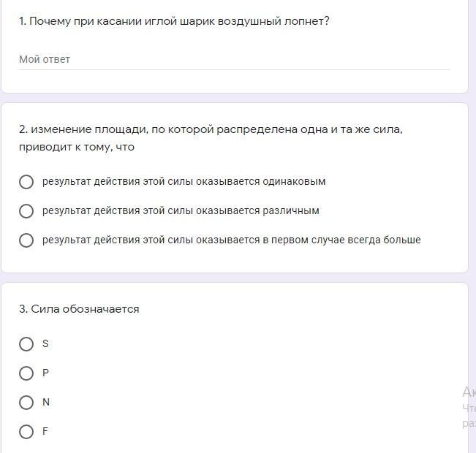476x453 pixels.
Task: Pick radio for 'в первом случае всегда больше'
Action: point(26,240)
